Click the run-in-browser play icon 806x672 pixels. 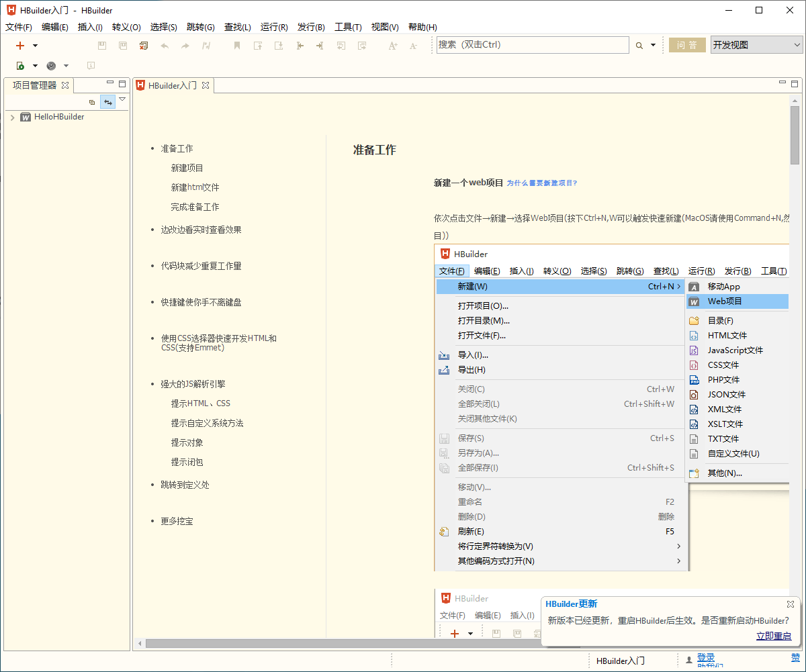[x=20, y=66]
